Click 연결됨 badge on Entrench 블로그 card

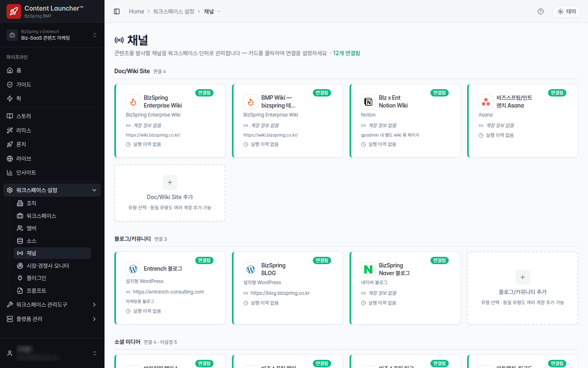(204, 260)
